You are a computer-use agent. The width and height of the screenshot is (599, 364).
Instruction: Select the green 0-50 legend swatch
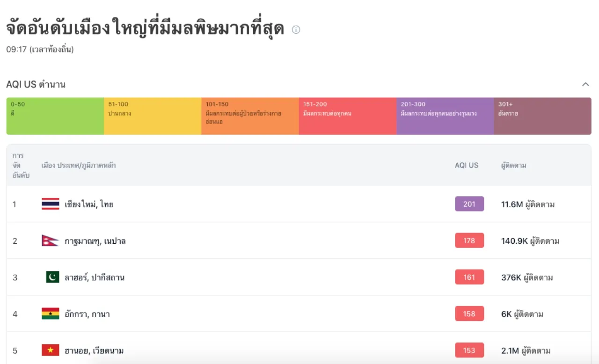point(55,116)
